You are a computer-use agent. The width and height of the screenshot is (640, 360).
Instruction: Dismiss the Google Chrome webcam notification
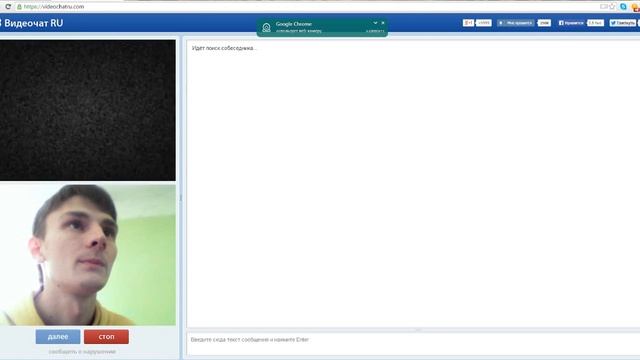click(383, 23)
